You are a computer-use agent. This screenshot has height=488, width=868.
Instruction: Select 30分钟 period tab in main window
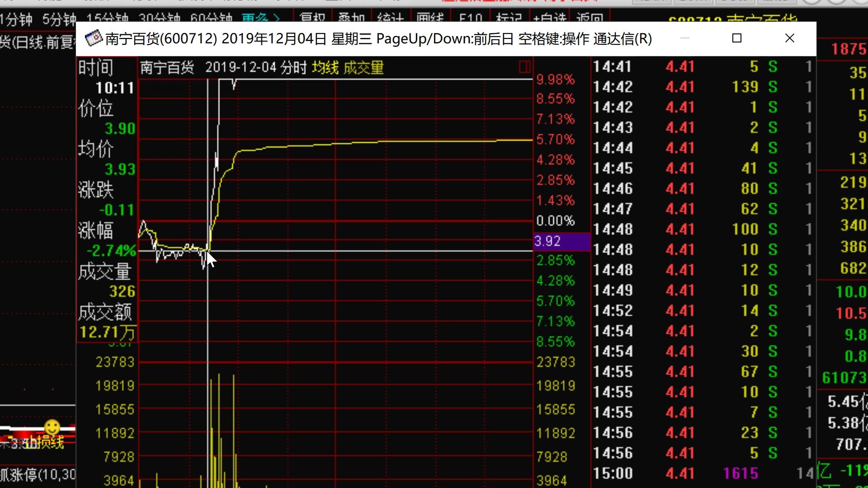(160, 18)
